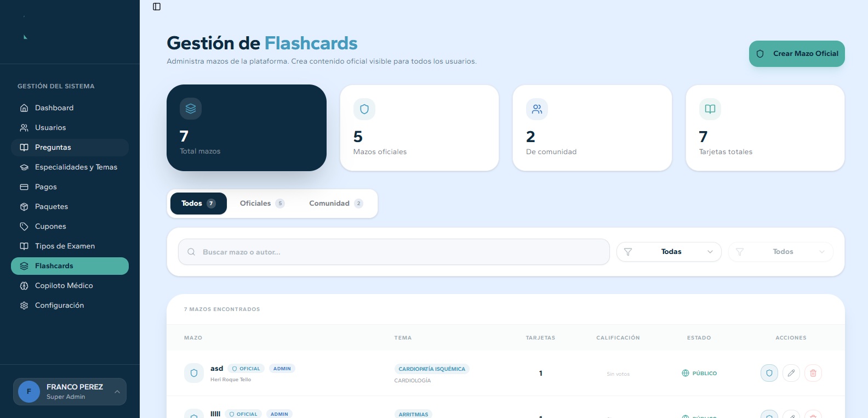Click the Usuarios people icon
The width and height of the screenshot is (868, 418).
pos(24,128)
